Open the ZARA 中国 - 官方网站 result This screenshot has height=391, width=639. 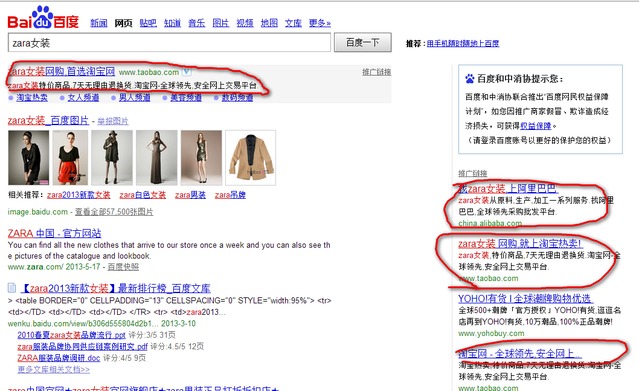55,233
